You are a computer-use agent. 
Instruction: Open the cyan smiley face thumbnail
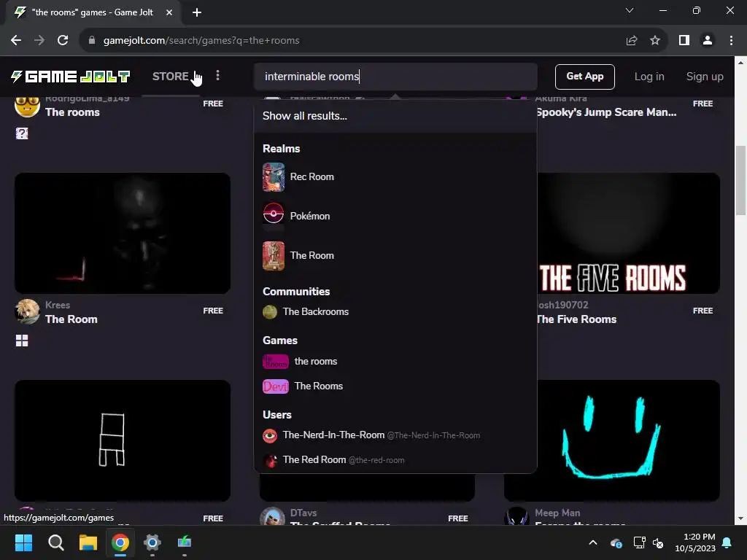[x=612, y=440]
